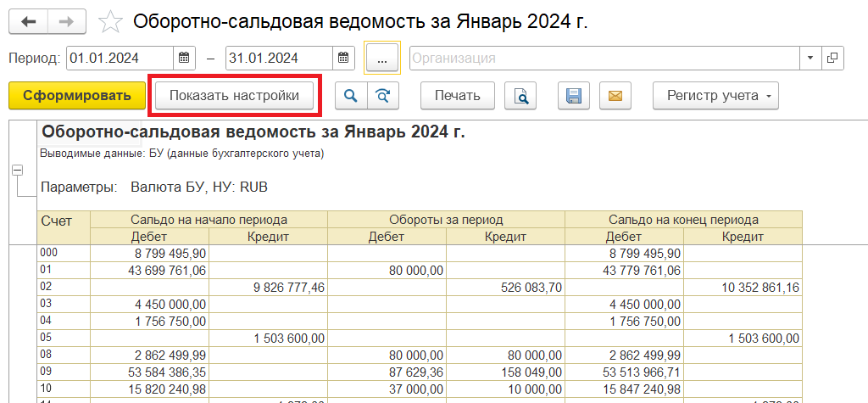Viewport: 868px width, 403px height.
Task: Click the back navigation arrow
Action: tap(29, 21)
